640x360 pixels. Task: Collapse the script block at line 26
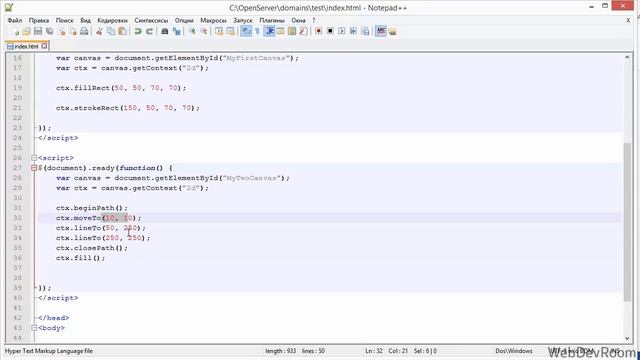pyautogui.click(x=34, y=158)
